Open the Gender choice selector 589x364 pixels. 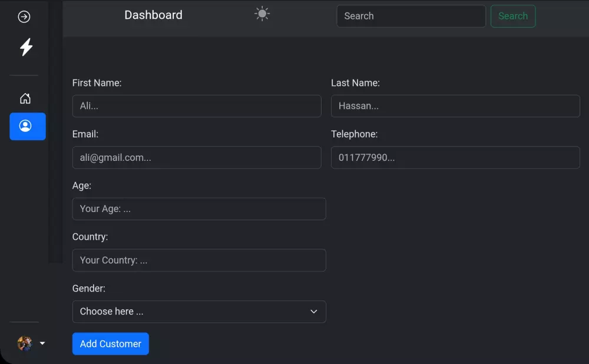[199, 312]
